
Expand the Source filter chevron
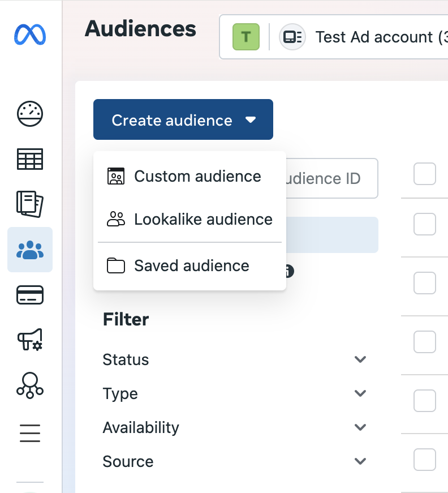click(360, 461)
